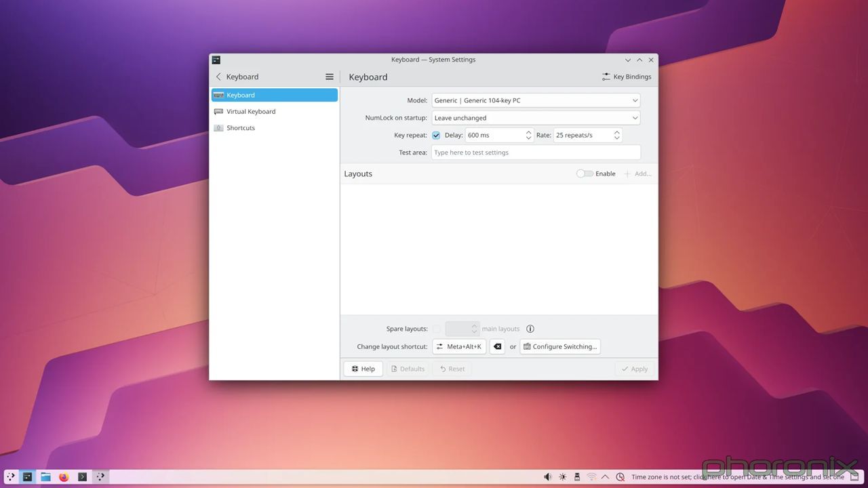The width and height of the screenshot is (868, 488).
Task: Enable the key repeat checkbox
Action: [x=436, y=135]
